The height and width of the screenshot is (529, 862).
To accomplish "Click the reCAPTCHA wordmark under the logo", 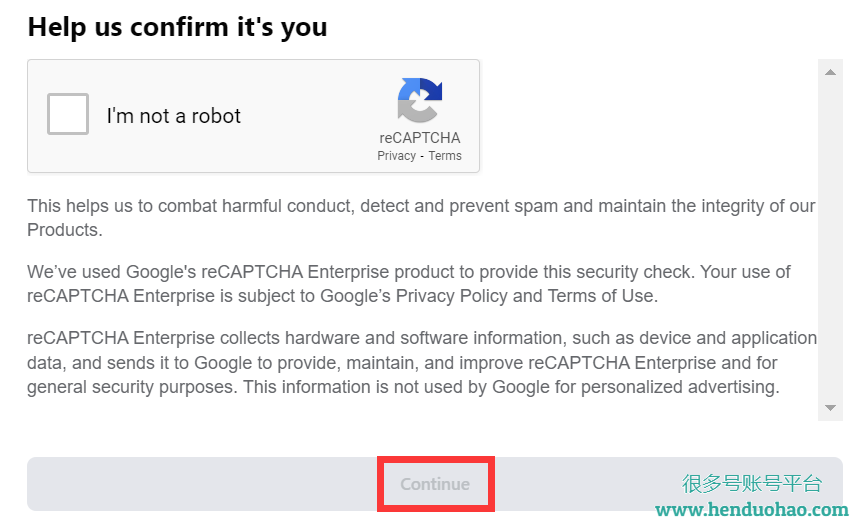I will click(419, 137).
